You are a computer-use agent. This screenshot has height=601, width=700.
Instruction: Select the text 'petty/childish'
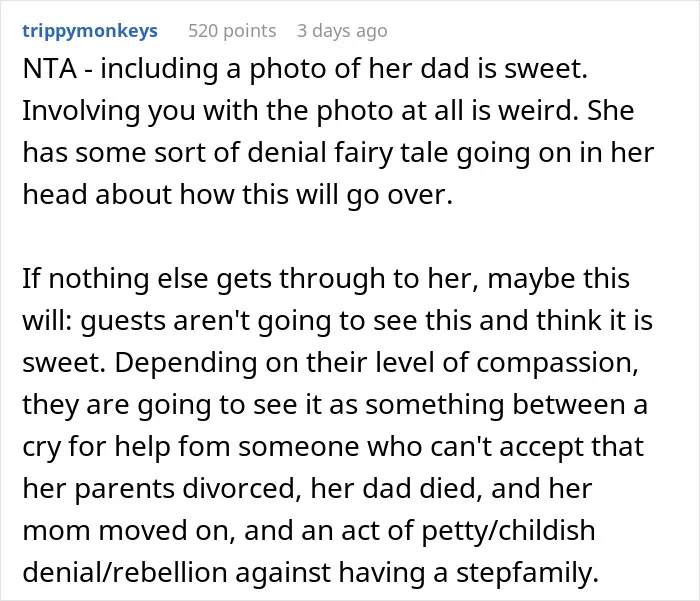pyautogui.click(x=508, y=530)
